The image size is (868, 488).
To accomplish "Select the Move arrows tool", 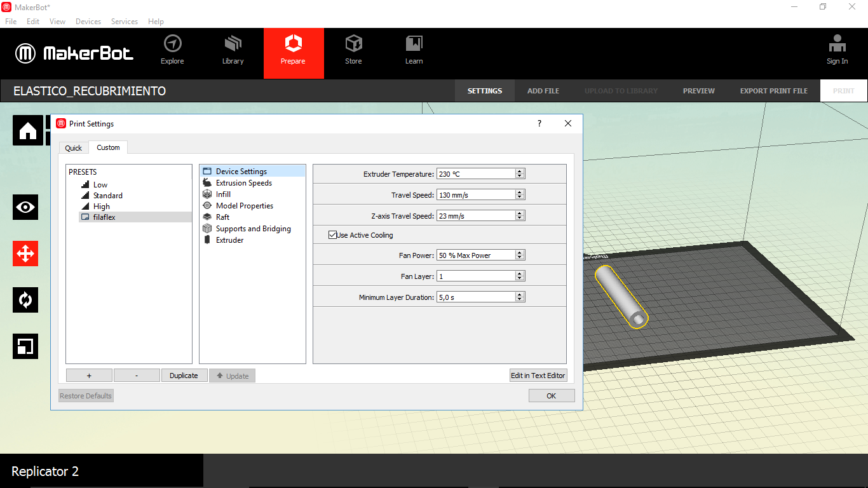I will pos(25,254).
